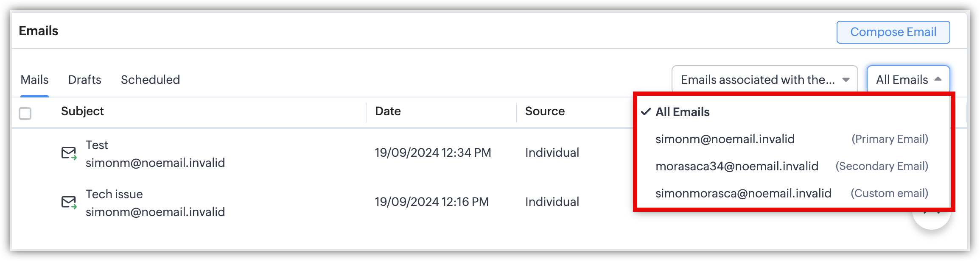Click the 12:34 PM date of Test email
This screenshot has width=980, height=261.
(x=432, y=153)
